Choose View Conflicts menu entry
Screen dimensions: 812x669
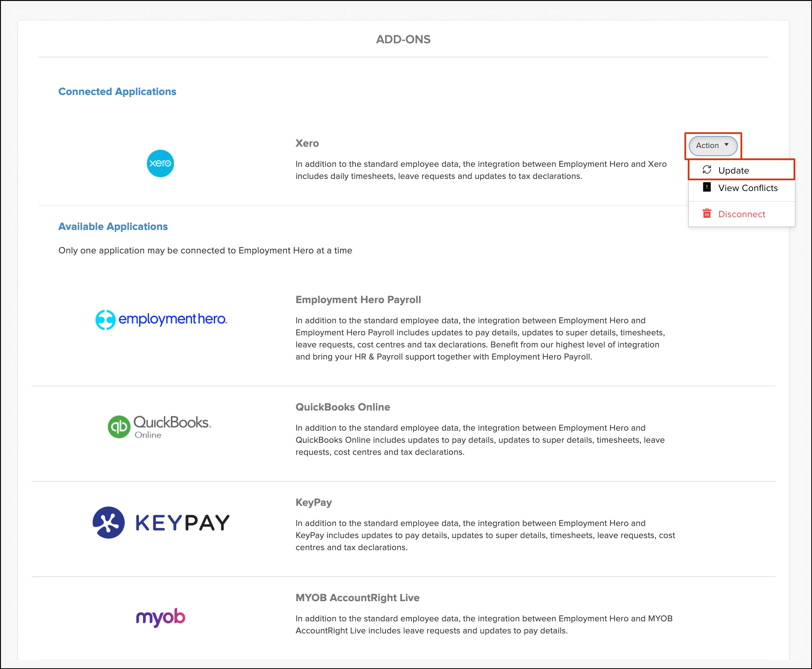[x=748, y=188]
